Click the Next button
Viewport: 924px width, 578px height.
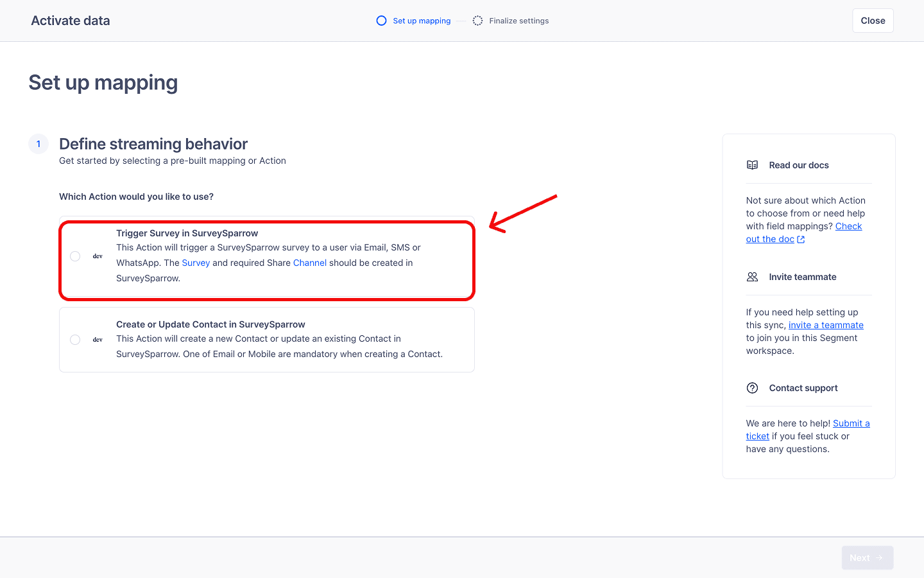[868, 558]
